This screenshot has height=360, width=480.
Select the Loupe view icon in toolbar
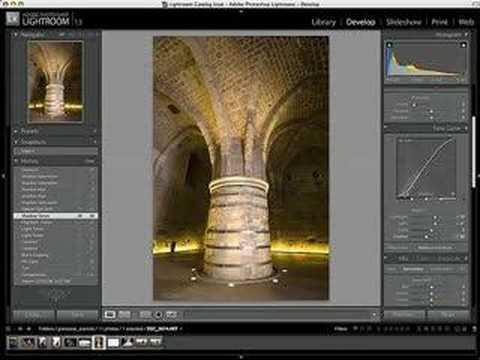pos(110,314)
